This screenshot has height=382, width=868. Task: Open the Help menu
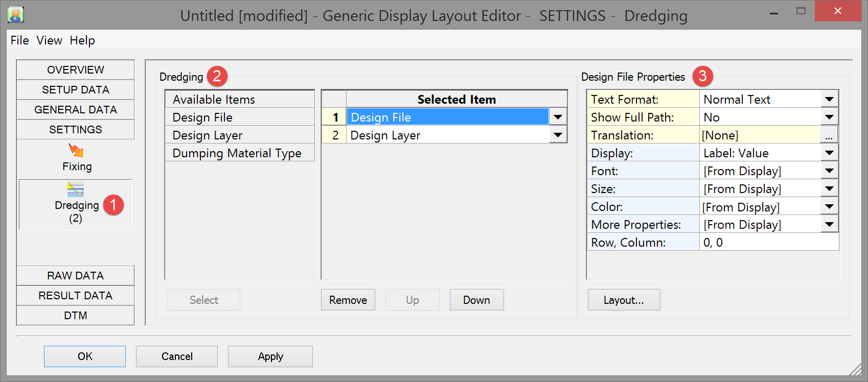82,40
